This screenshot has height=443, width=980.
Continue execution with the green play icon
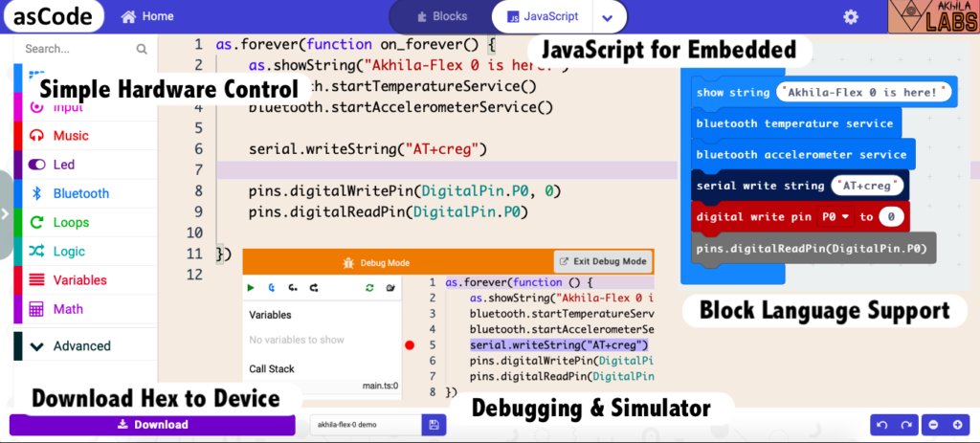click(x=251, y=288)
